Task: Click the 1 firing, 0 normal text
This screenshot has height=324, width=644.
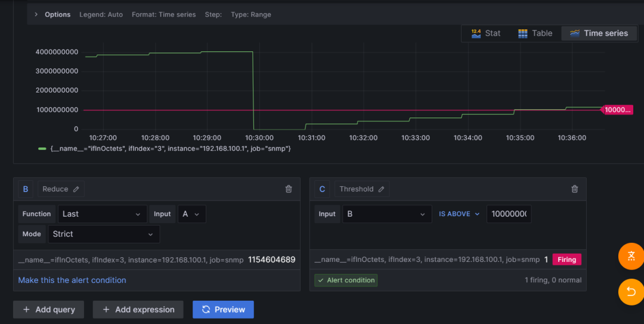Action: point(553,280)
